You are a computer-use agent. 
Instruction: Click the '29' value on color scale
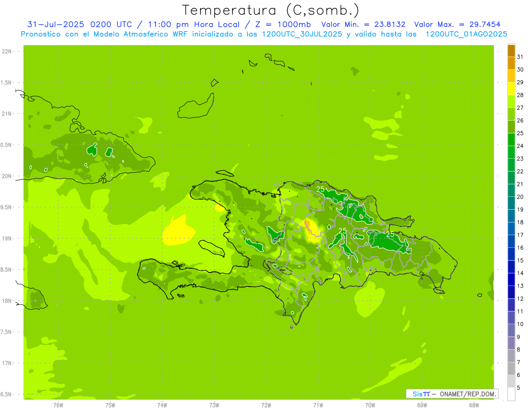[x=520, y=82]
